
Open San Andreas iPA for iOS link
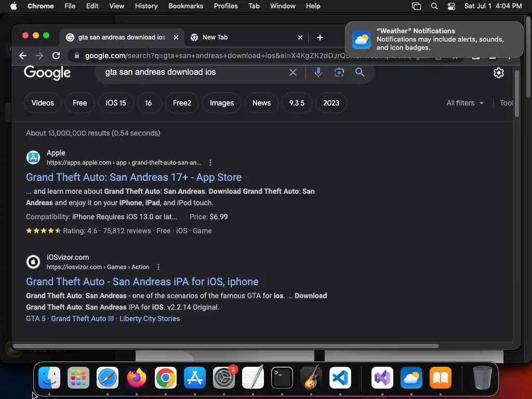coord(142,282)
